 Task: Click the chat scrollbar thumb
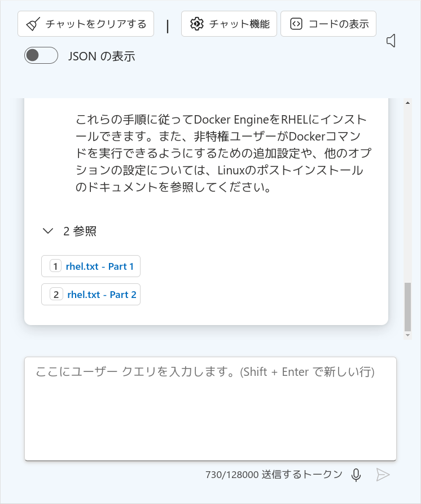(x=407, y=306)
